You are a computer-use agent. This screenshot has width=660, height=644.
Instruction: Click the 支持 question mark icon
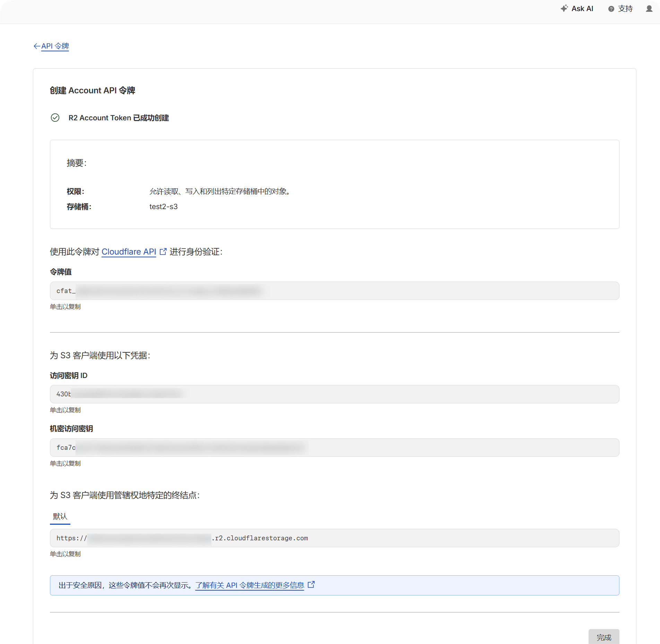click(x=611, y=9)
